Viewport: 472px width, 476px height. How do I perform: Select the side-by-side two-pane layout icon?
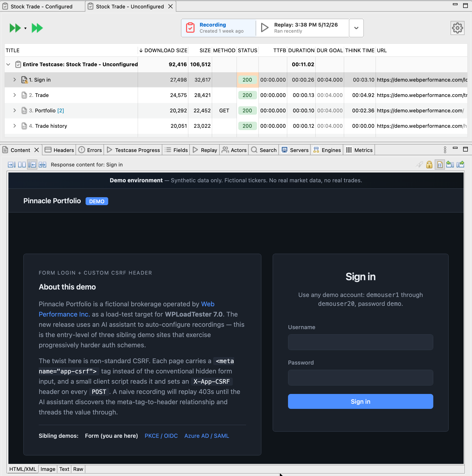click(22, 165)
